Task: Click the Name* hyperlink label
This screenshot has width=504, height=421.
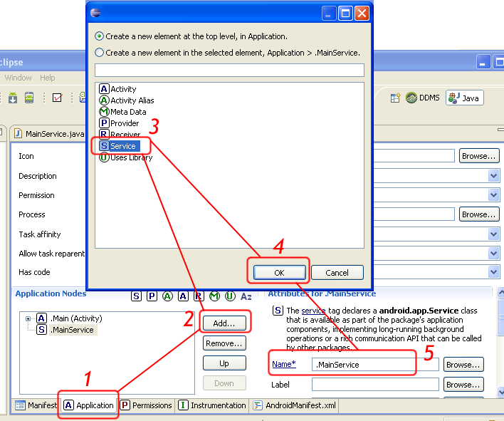Action: point(284,364)
